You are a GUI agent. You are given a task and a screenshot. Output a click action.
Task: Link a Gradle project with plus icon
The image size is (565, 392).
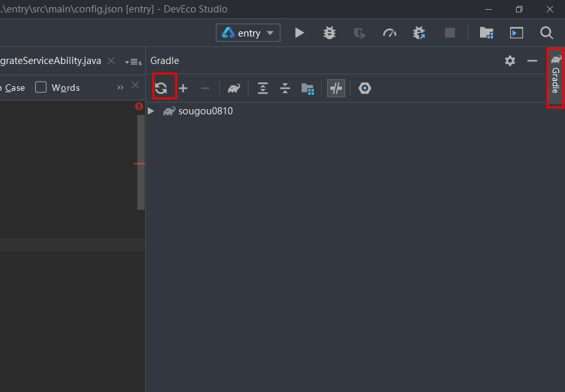point(183,88)
